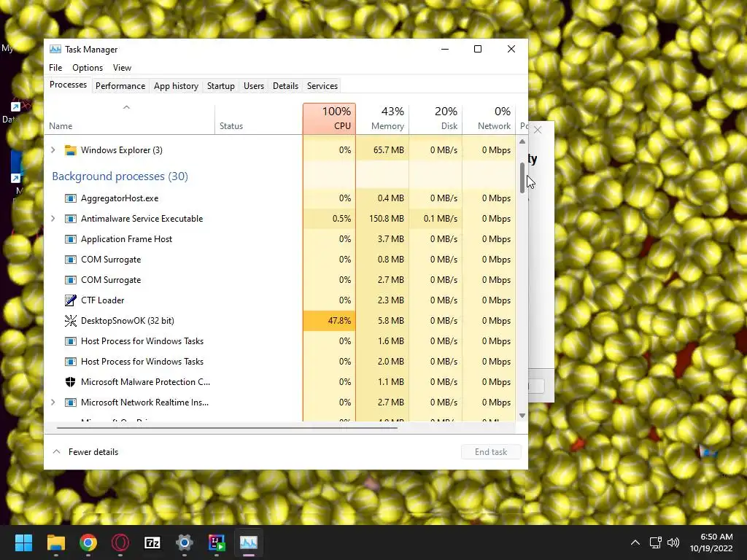Select the CTF Loader process name
This screenshot has width=747, height=560.
[102, 300]
